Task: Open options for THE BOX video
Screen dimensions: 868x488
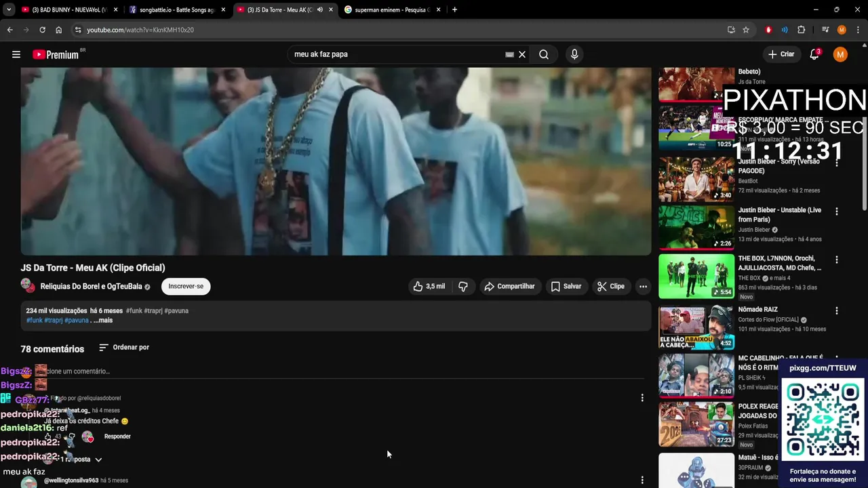Action: [836, 260]
